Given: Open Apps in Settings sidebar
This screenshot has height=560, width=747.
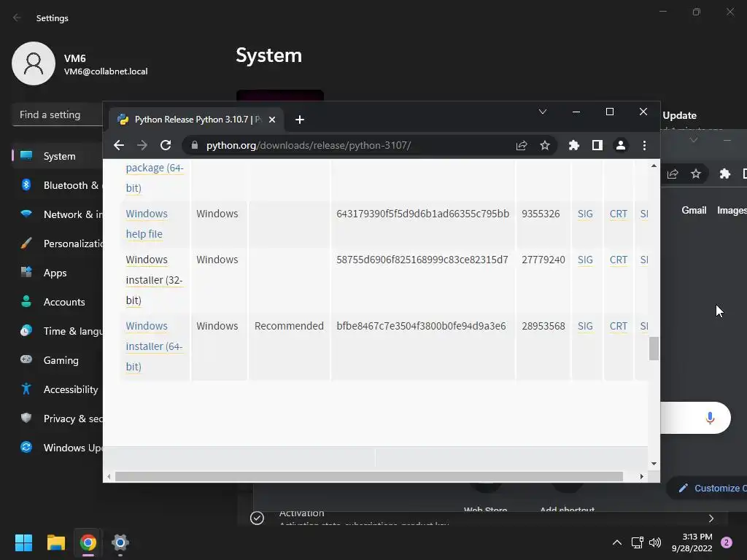Looking at the screenshot, I should coord(57,273).
